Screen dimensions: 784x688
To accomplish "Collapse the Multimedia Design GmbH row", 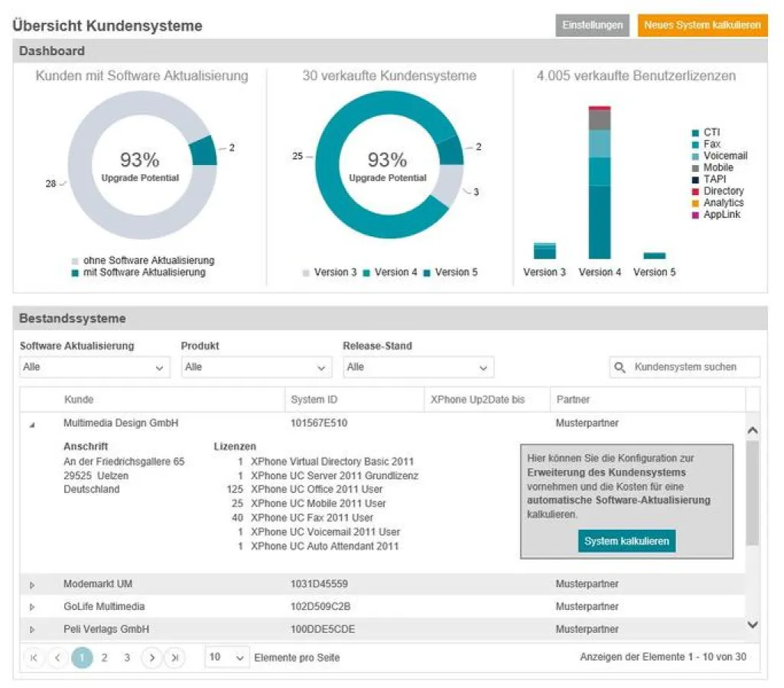I will 32,424.
